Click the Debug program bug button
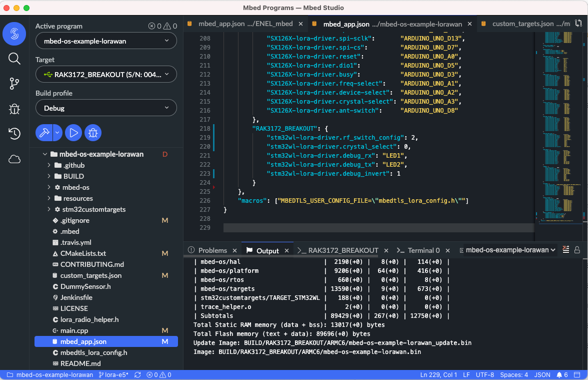 click(x=93, y=133)
